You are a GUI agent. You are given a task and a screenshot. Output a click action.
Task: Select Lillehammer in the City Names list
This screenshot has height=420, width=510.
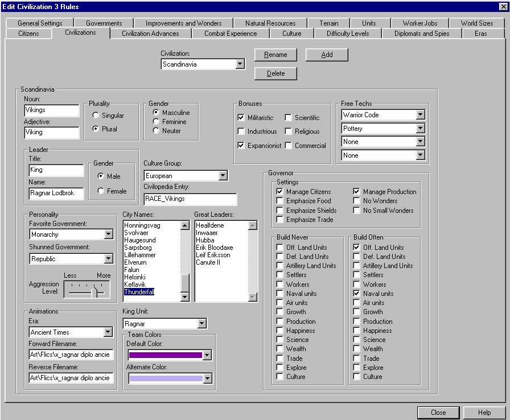pos(140,255)
